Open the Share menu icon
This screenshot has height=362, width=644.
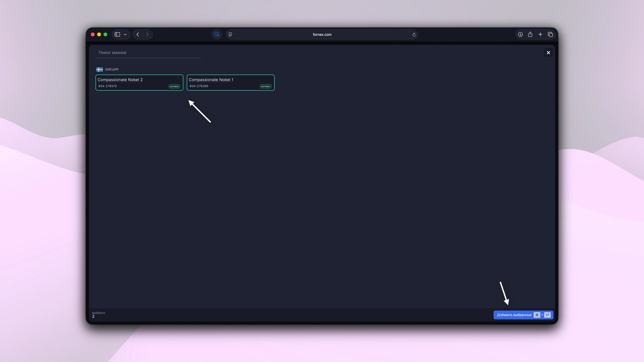(x=530, y=35)
